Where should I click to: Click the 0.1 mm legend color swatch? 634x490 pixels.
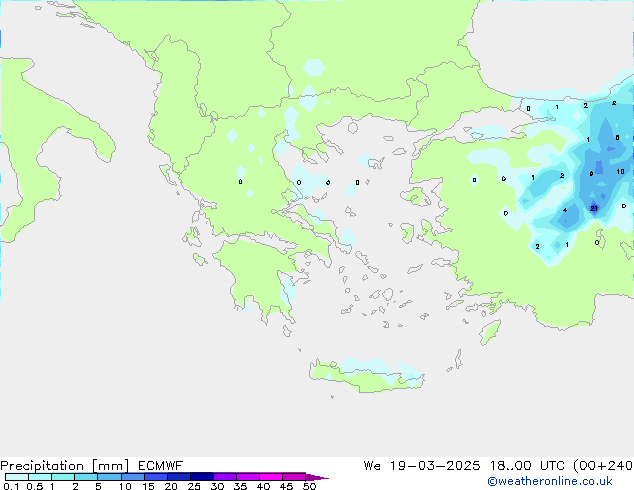pyautogui.click(x=17, y=477)
